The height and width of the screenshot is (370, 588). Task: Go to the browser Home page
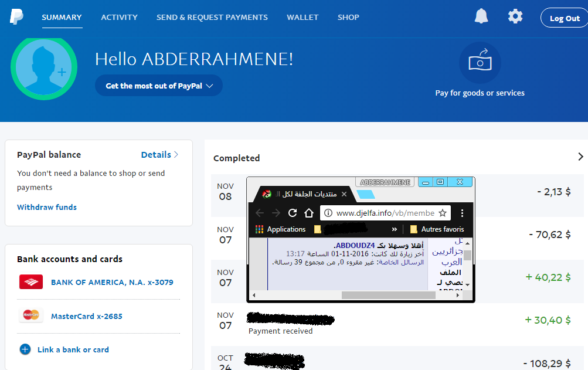pyautogui.click(x=309, y=213)
